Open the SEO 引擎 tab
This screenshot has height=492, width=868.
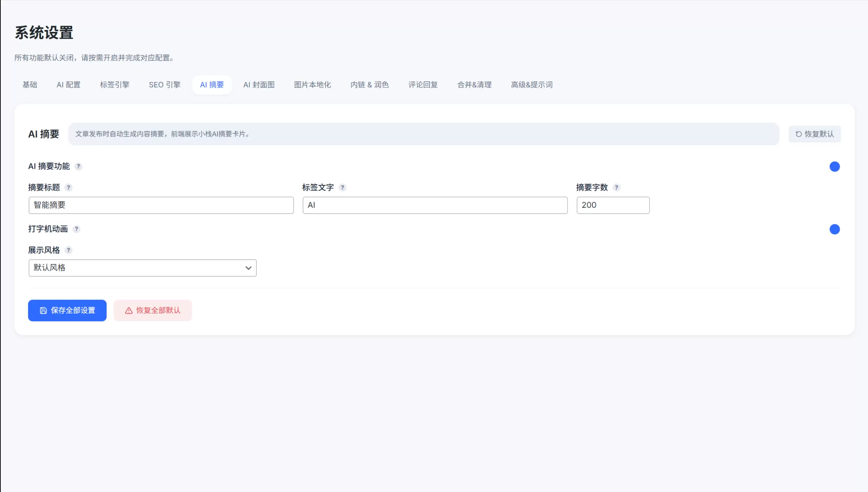(165, 85)
